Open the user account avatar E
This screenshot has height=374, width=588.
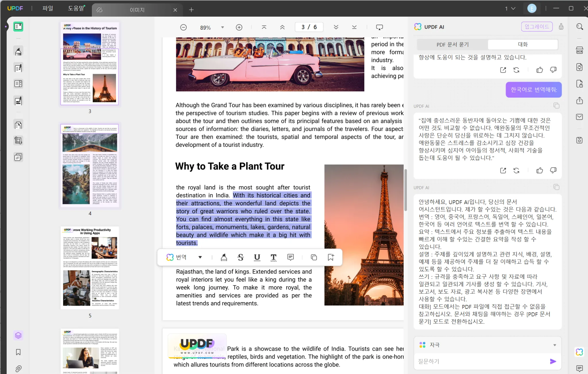(x=532, y=9)
